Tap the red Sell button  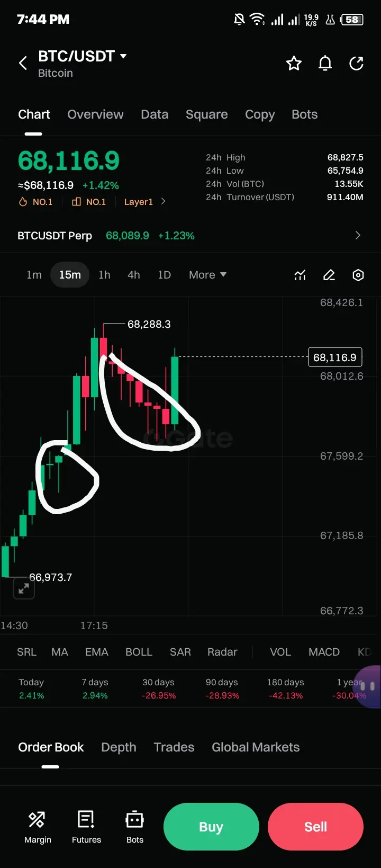pos(315,827)
